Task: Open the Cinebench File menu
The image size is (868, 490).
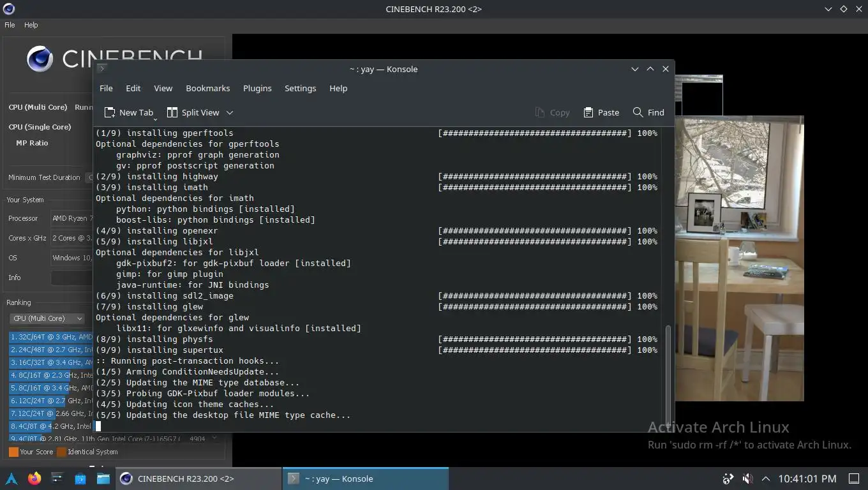Action: 10,25
